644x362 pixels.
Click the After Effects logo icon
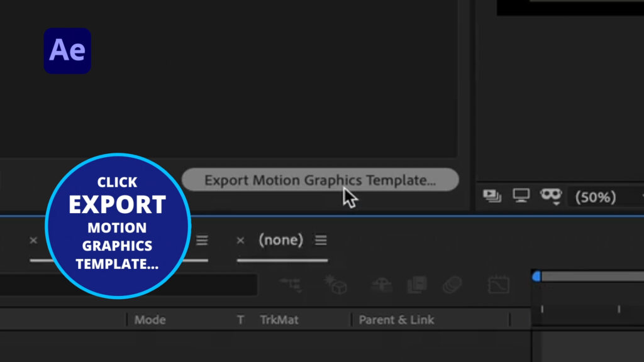[67, 51]
